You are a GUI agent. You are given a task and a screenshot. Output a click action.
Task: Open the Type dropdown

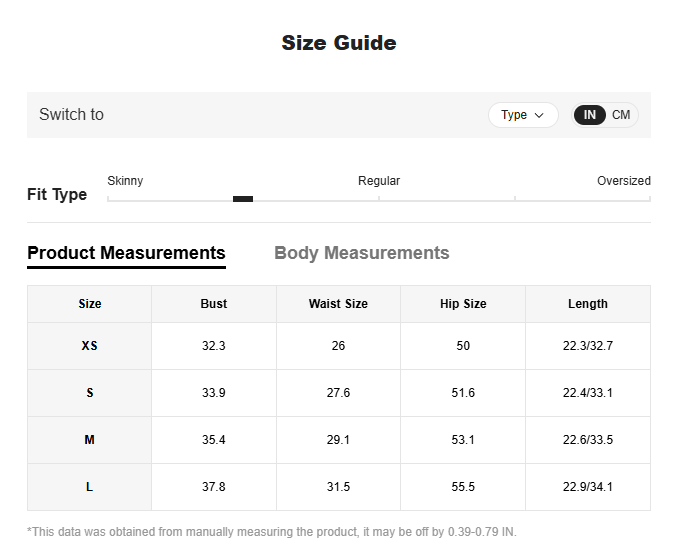(523, 115)
